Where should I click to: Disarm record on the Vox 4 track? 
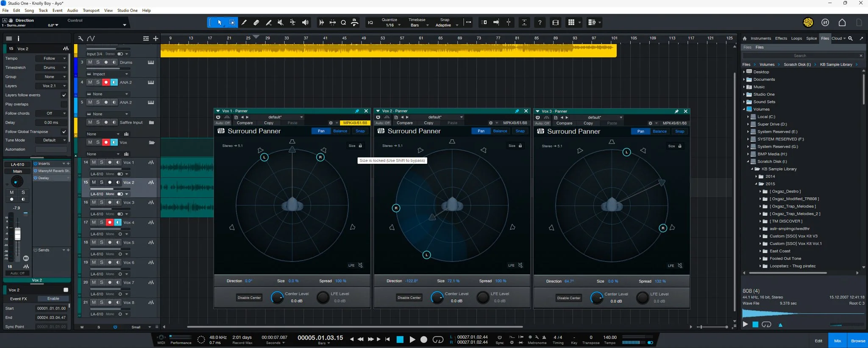[x=110, y=222]
